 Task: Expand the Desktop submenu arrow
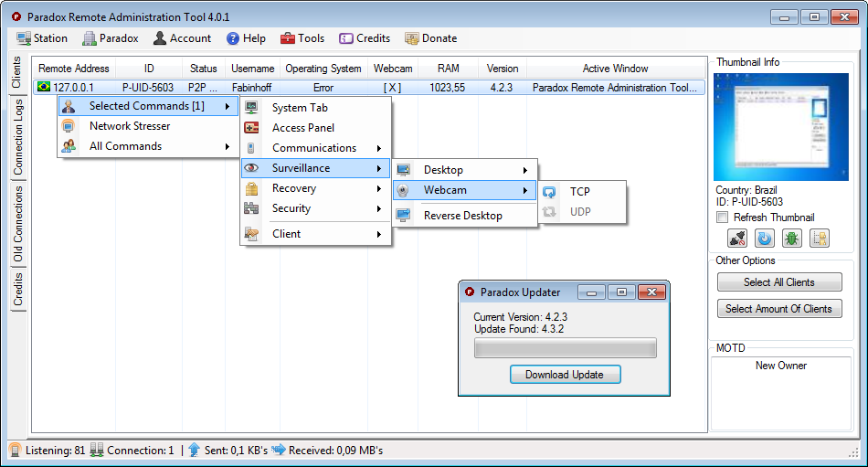coord(525,170)
